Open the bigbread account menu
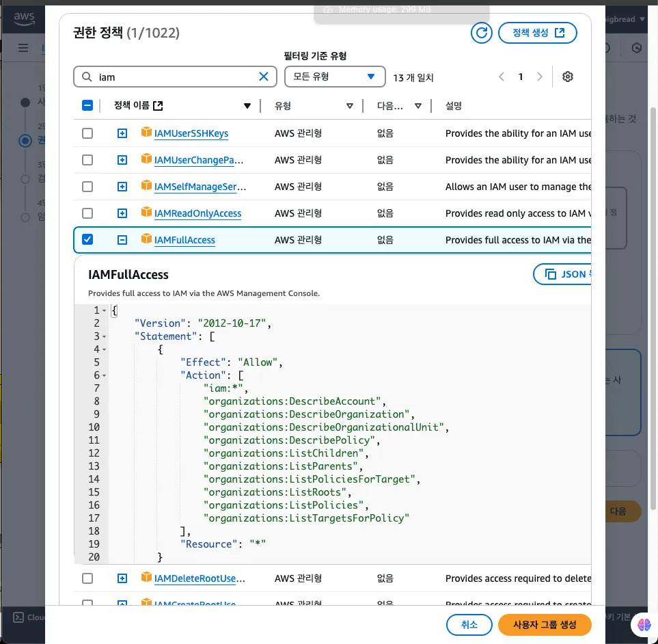 pyautogui.click(x=625, y=19)
